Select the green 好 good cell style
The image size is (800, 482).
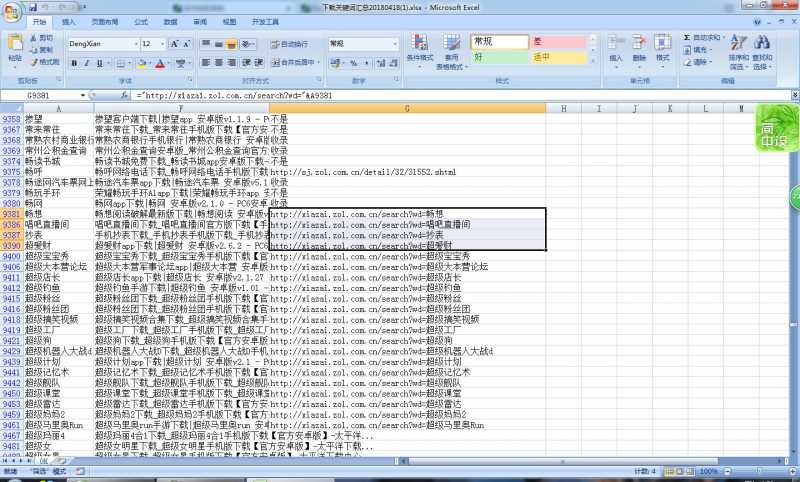coord(499,57)
